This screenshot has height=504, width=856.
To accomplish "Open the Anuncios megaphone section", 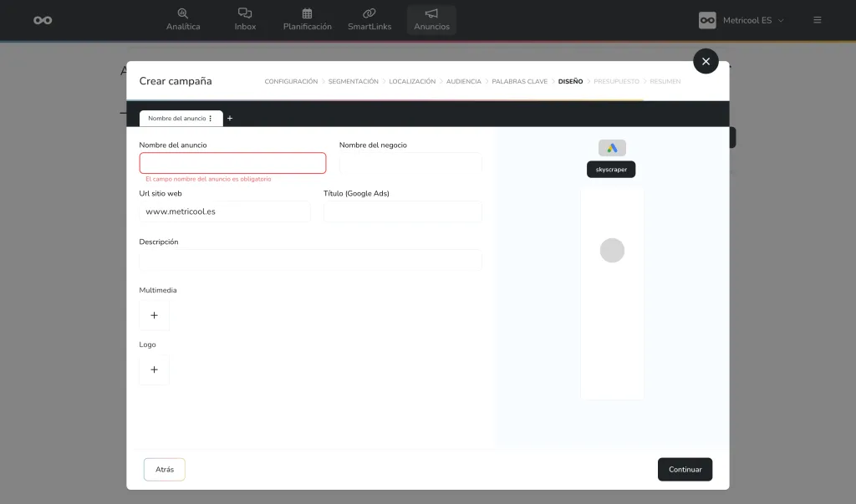I will (x=431, y=19).
